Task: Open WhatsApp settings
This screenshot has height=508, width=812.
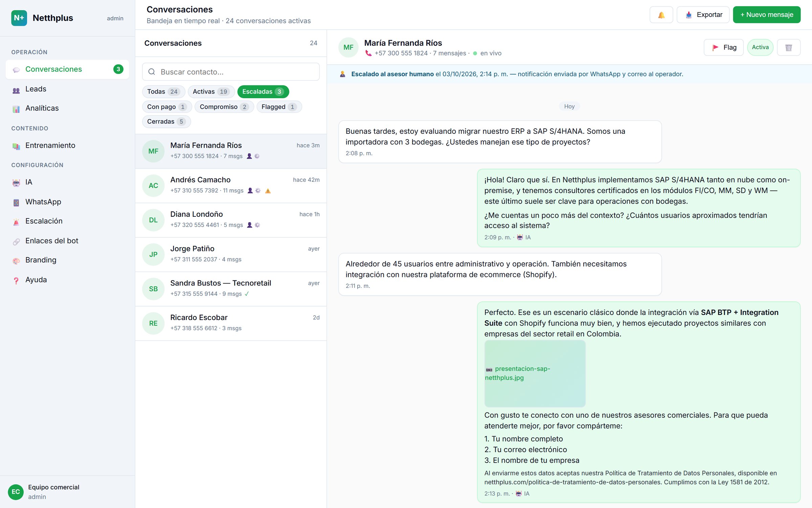Action: click(x=67, y=202)
